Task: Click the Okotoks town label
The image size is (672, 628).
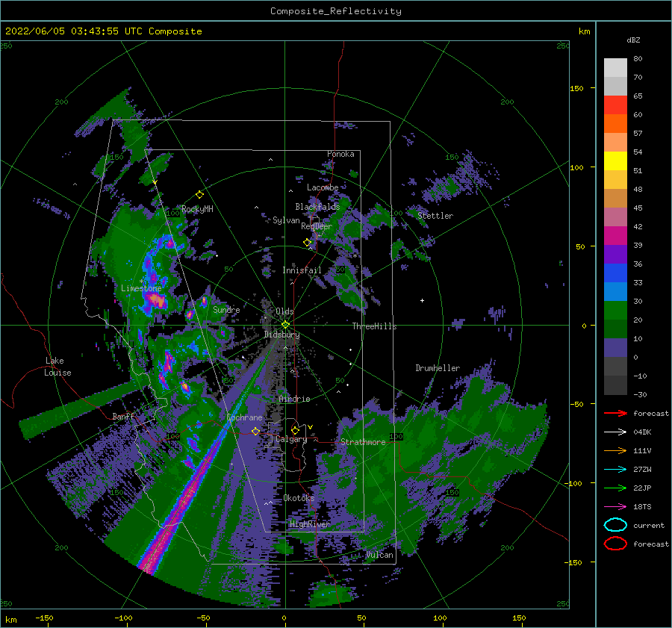Action: [299, 497]
